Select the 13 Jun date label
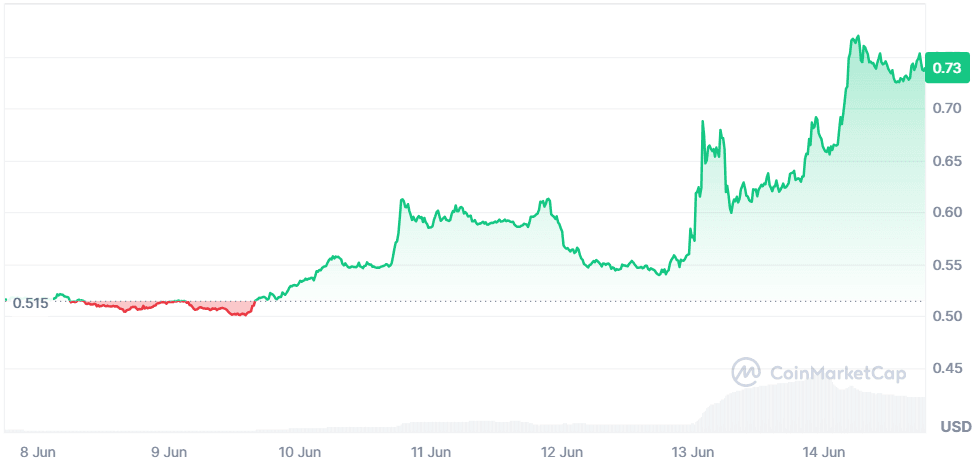The width and height of the screenshot is (975, 462). tap(693, 451)
